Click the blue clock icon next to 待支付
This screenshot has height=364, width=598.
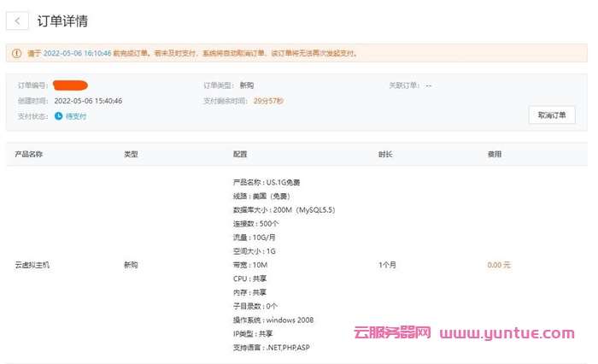[58, 116]
